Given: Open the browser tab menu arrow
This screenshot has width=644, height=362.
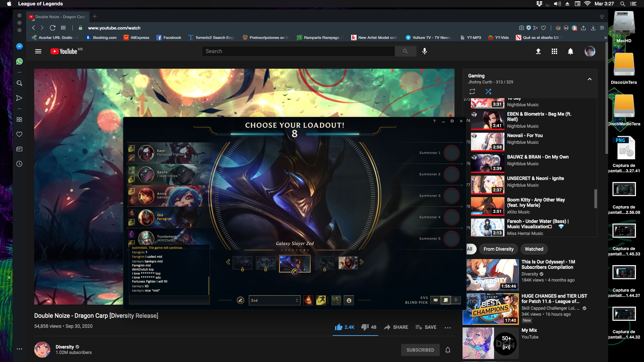Looking at the screenshot, I should [x=602, y=17].
